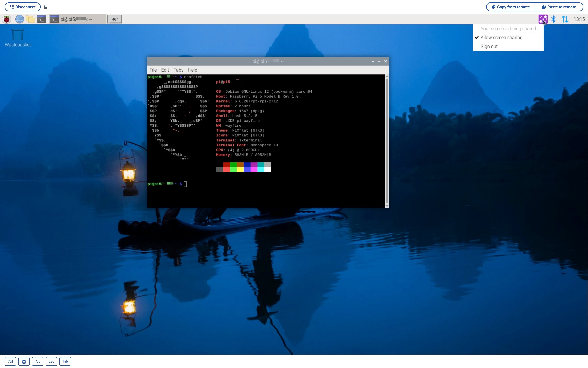
Task: Click the 'CPU: (4) @ 2.800GHz' line
Action: [x=238, y=150]
